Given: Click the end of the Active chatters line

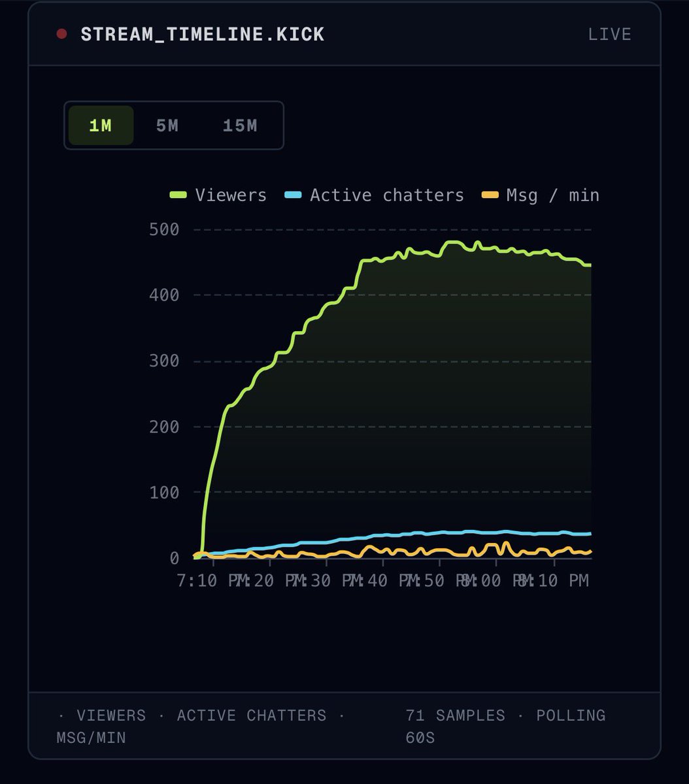Looking at the screenshot, I should [590, 534].
